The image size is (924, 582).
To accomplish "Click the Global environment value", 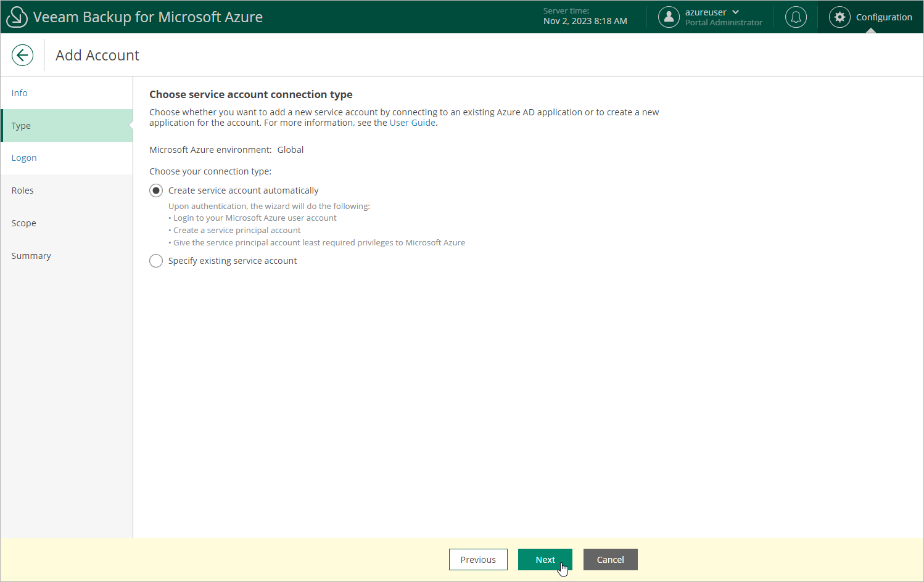I will pyautogui.click(x=291, y=150).
